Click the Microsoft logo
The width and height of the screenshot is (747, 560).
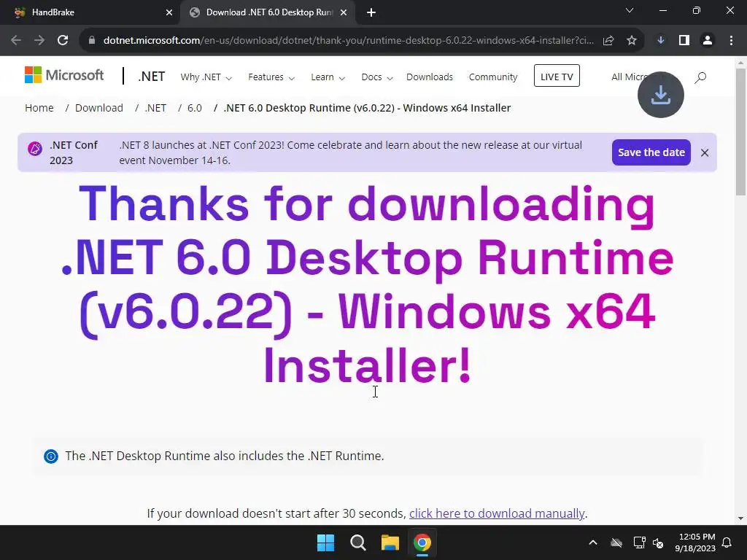tap(64, 75)
